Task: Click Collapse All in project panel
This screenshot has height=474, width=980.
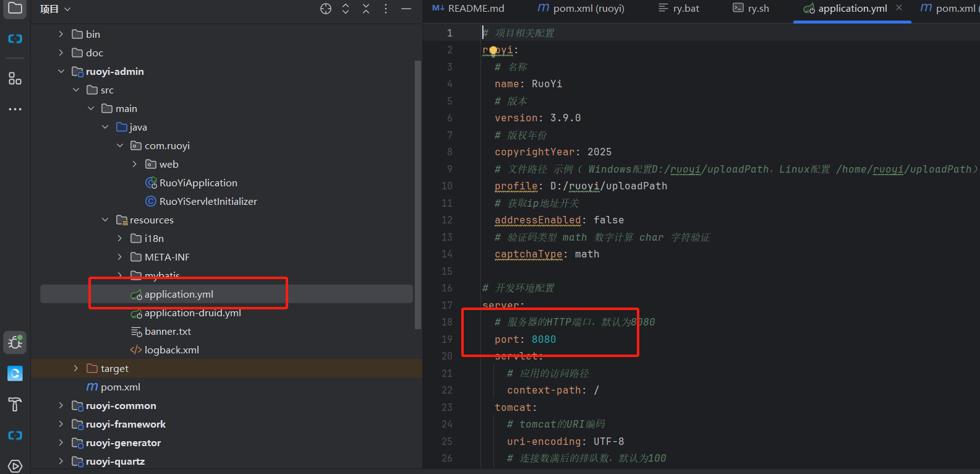Action: [366, 9]
